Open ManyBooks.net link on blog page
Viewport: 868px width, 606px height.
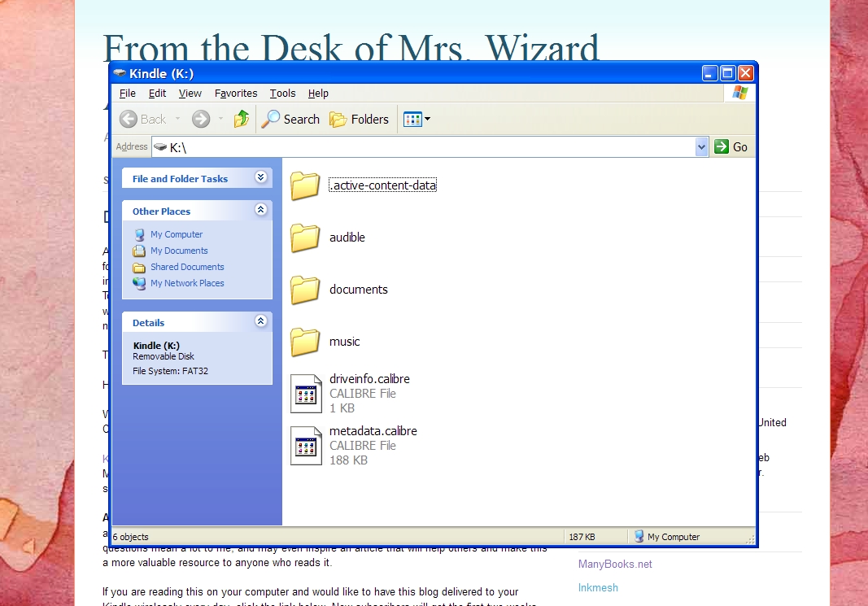[615, 564]
